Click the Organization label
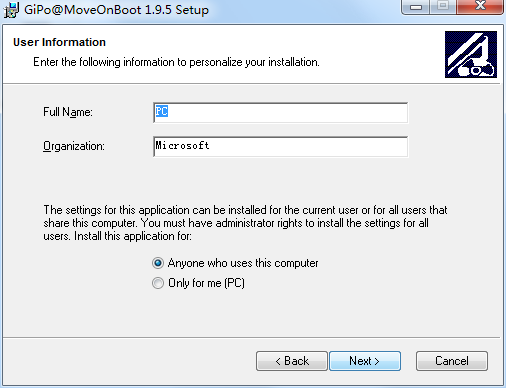This screenshot has width=506, height=388. pyautogui.click(x=74, y=146)
